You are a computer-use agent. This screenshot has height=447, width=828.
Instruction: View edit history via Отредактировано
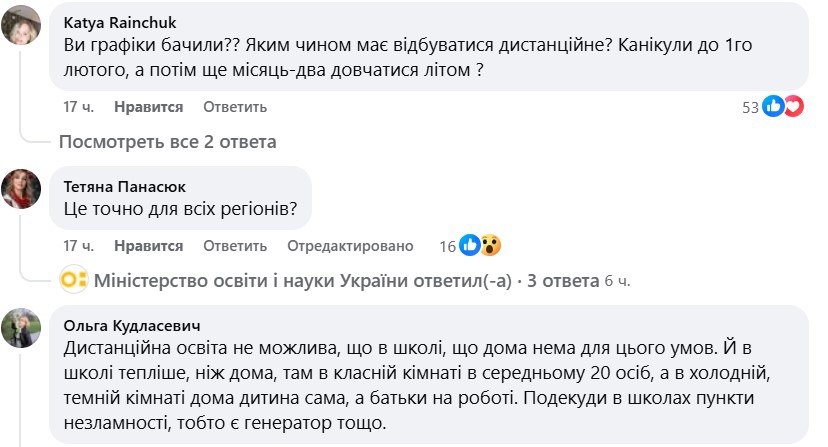coord(350,245)
